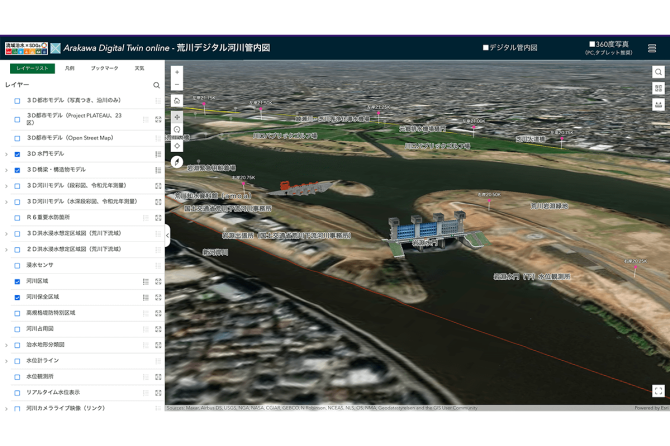Open the 360度写真 link
Image resolution: width=670 pixels, height=446 pixels.
[609, 44]
